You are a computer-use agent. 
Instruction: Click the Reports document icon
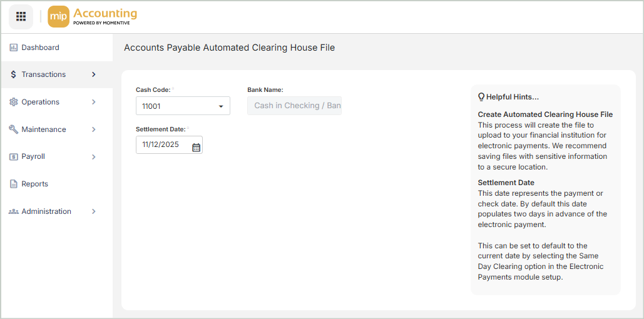[13, 185]
